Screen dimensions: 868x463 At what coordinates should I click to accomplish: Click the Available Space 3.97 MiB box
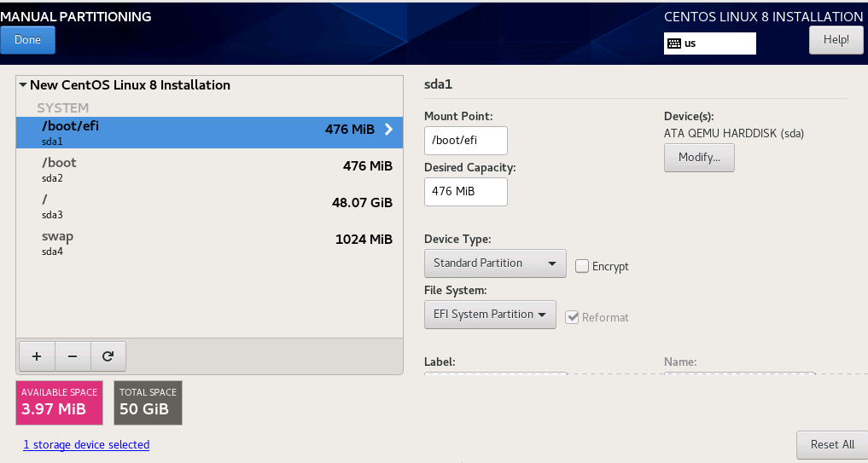(59, 402)
